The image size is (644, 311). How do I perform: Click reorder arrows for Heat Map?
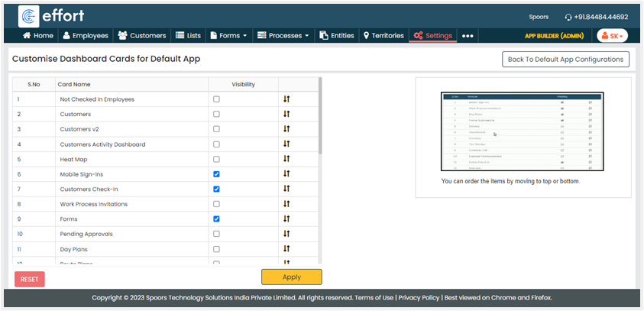pyautogui.click(x=286, y=159)
